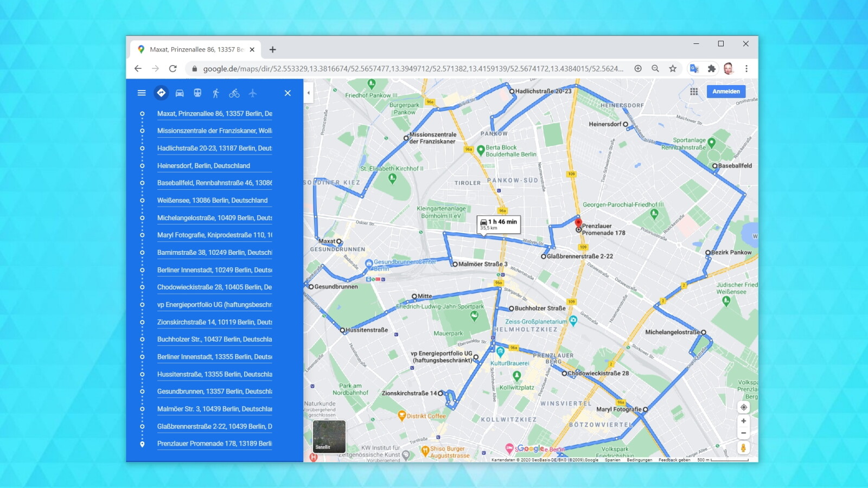This screenshot has height=488, width=868.
Task: Go forward in browser history
Action: (155, 68)
